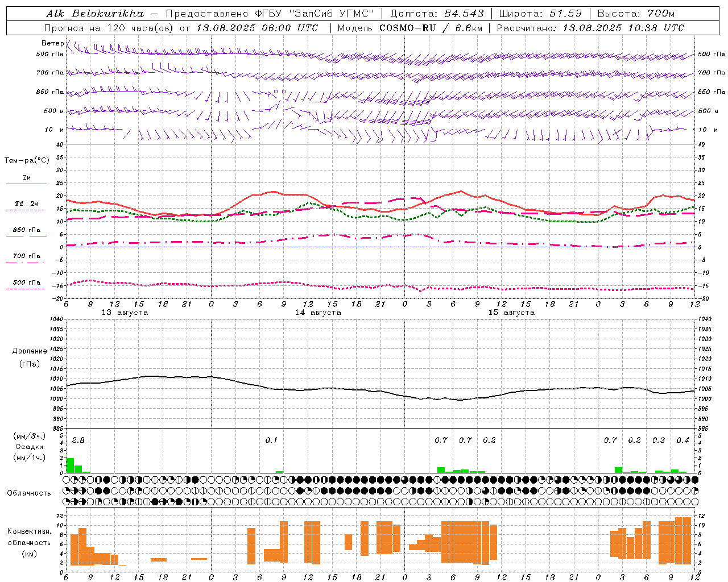Click the 0.3 precipitation total value
The width and height of the screenshot is (728, 582).
click(659, 440)
